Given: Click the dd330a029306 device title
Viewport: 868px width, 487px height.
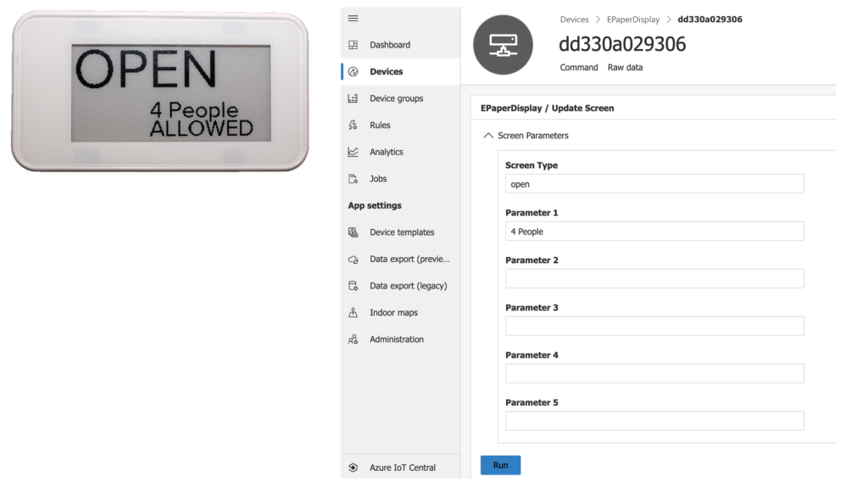Looking at the screenshot, I should [x=622, y=44].
